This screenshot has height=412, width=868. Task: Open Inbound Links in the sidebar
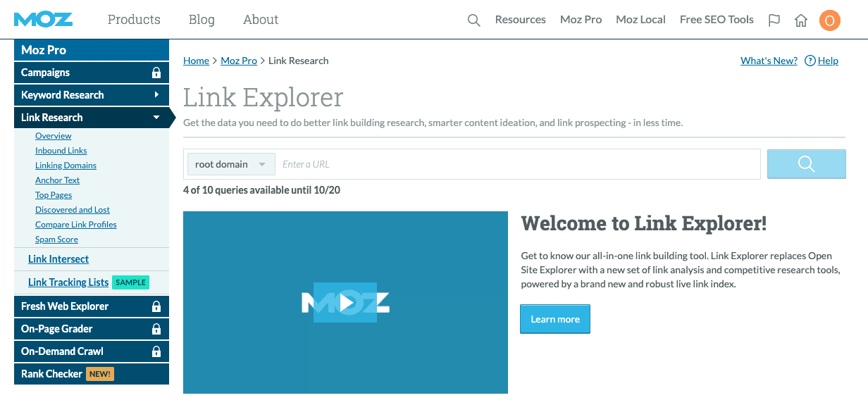click(x=61, y=151)
